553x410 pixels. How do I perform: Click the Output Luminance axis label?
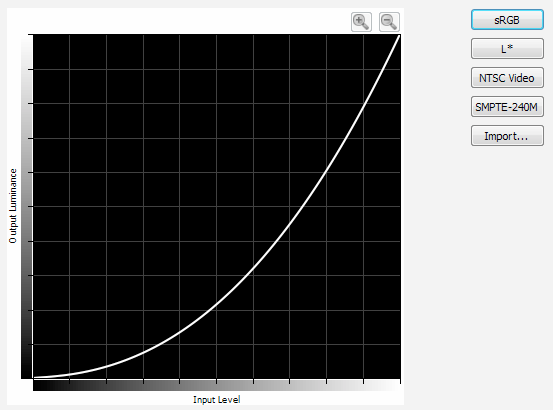point(13,206)
